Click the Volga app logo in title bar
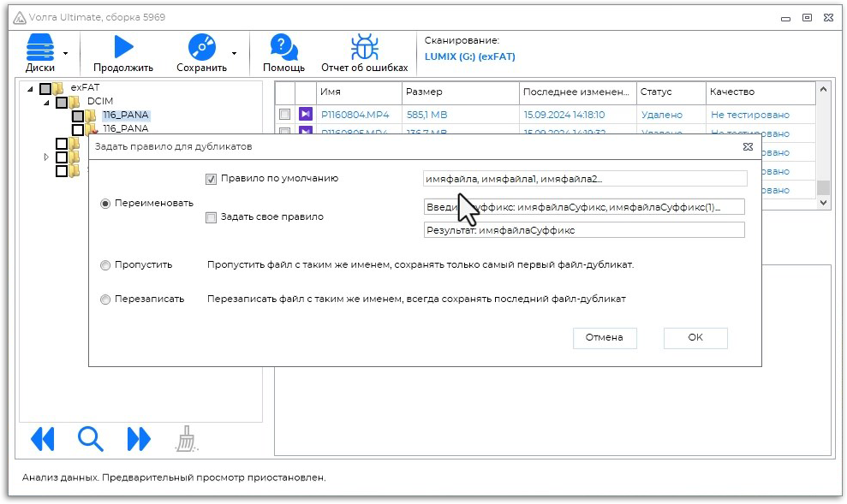Image resolution: width=847 pixels, height=504 pixels. [x=20, y=18]
